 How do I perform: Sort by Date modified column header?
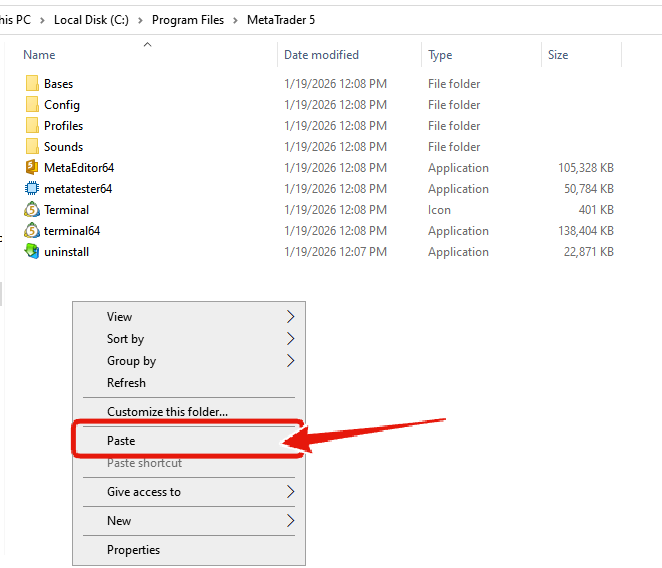321,55
